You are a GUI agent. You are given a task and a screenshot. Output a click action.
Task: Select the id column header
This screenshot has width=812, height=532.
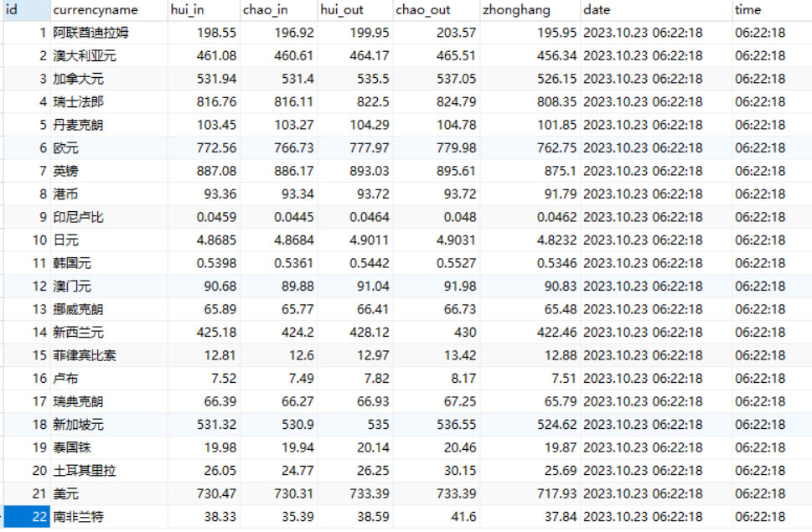coord(27,10)
